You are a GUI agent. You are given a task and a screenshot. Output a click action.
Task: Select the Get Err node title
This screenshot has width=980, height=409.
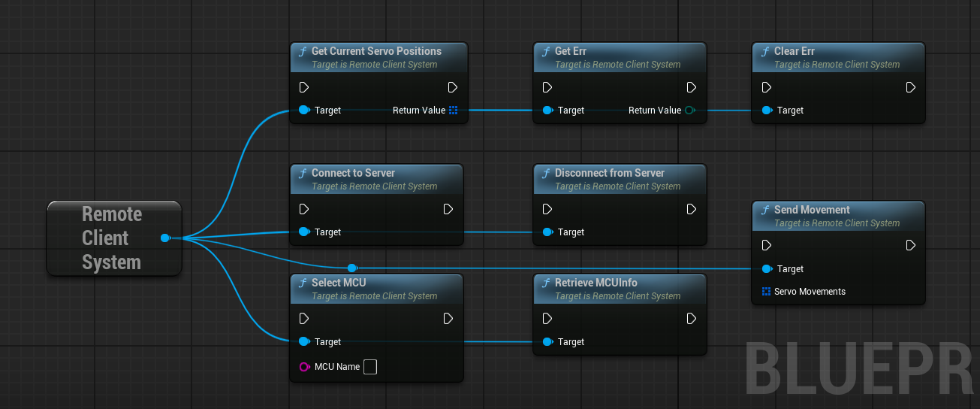(571, 51)
